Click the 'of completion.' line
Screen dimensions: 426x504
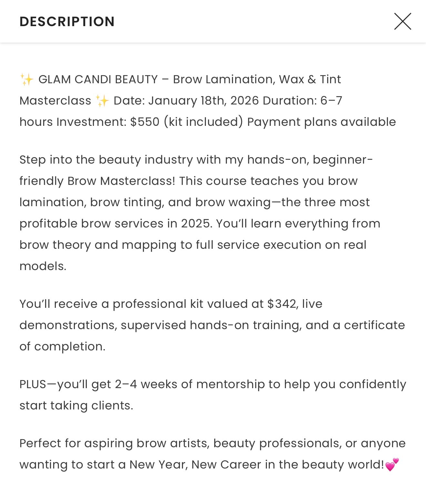(x=62, y=347)
